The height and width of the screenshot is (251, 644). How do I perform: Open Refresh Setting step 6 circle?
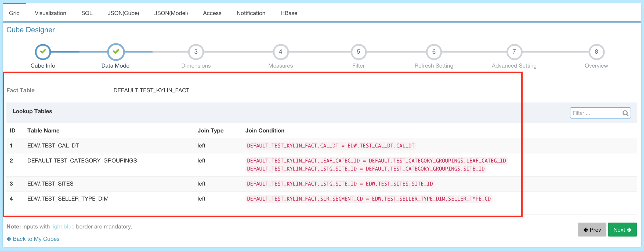(434, 52)
